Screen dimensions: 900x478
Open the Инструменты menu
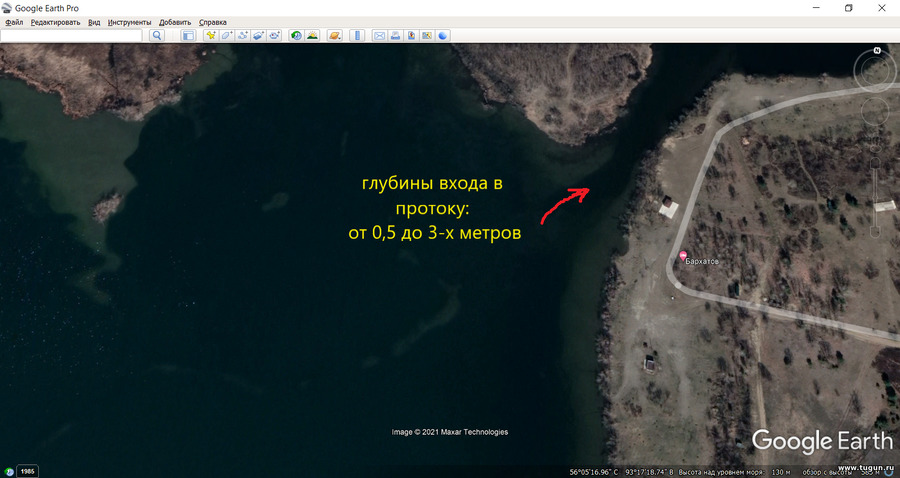click(130, 22)
